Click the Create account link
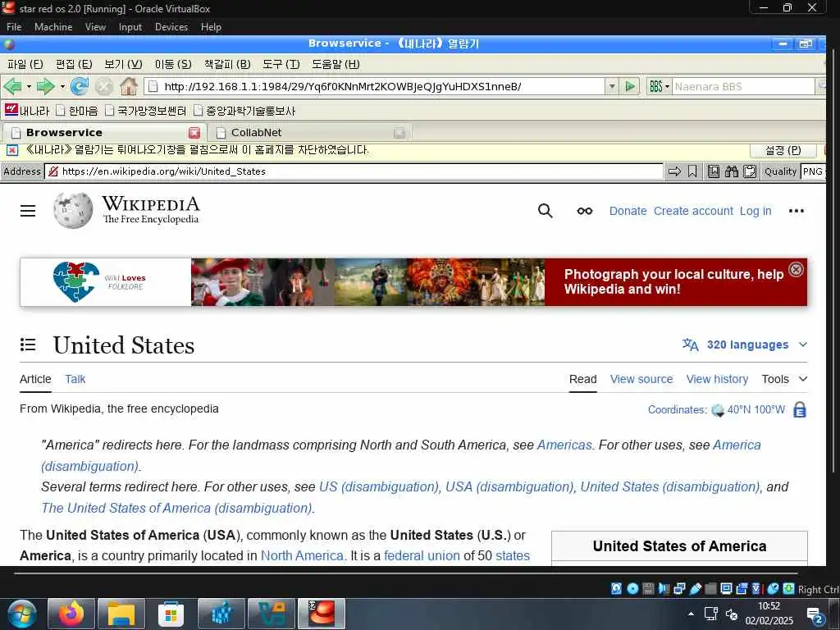Image resolution: width=840 pixels, height=630 pixels. tap(693, 211)
